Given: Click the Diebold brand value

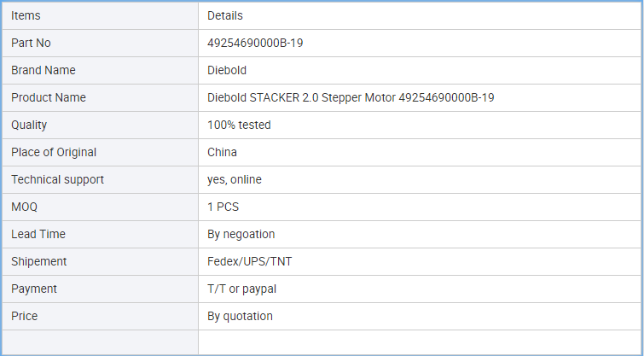Looking at the screenshot, I should click(x=227, y=70).
